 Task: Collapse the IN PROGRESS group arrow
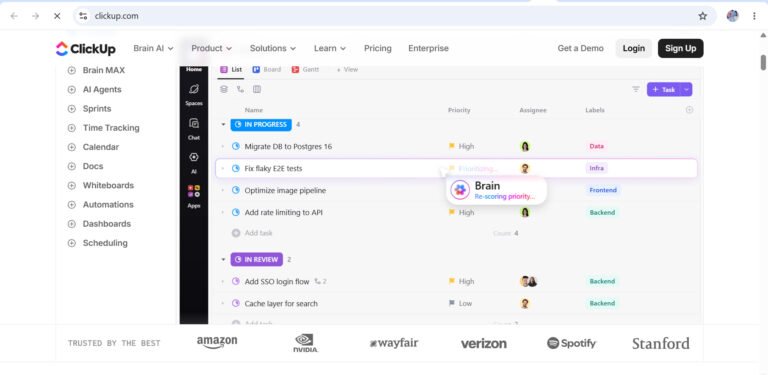pyautogui.click(x=223, y=125)
